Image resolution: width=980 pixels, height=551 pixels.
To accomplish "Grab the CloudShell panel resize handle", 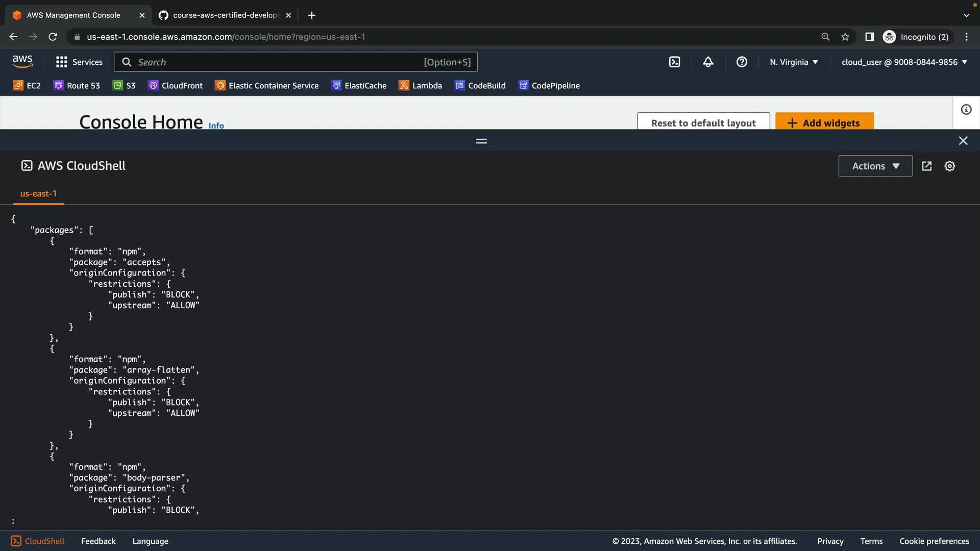I will click(x=481, y=141).
